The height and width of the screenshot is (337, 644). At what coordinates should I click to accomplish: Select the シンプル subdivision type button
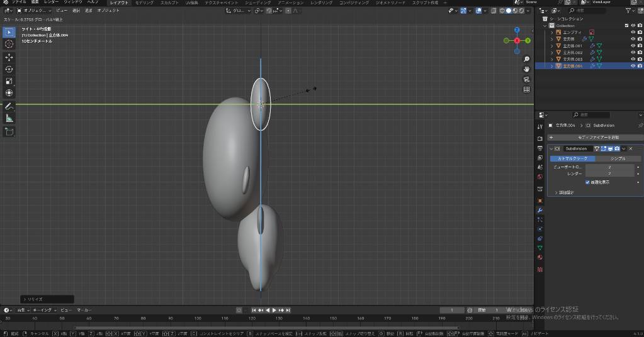tap(617, 158)
